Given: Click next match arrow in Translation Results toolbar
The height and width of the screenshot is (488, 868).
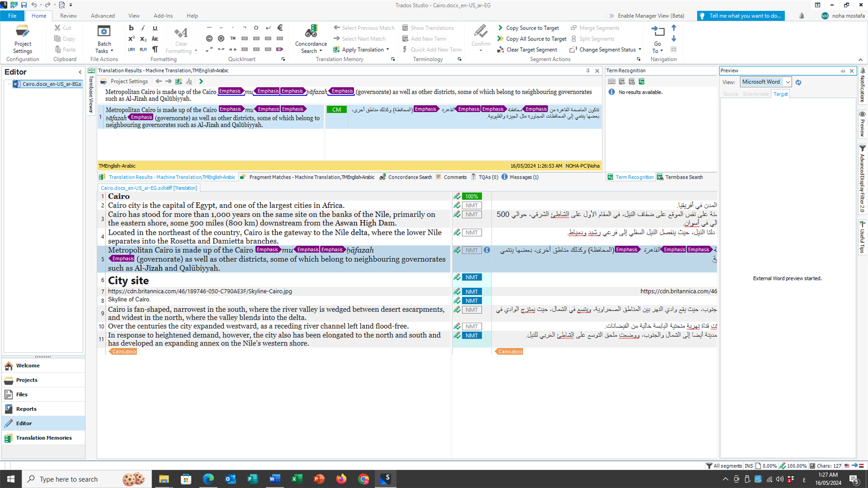Looking at the screenshot, I should [168, 81].
